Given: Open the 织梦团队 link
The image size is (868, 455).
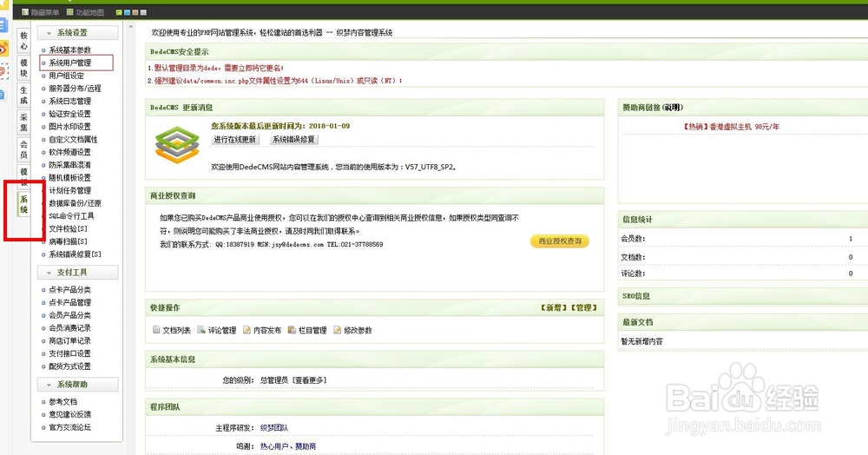Looking at the screenshot, I should coord(274,428).
